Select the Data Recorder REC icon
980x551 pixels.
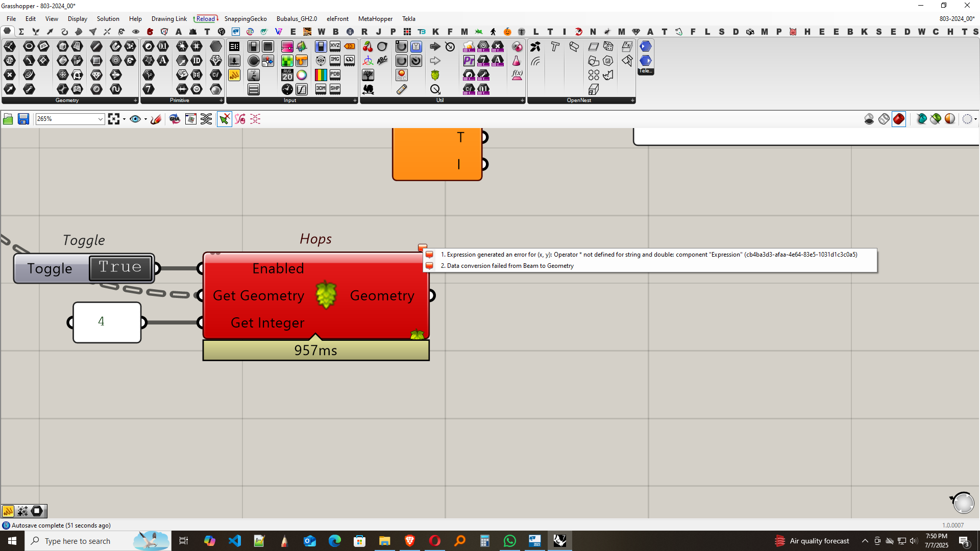pos(402,75)
